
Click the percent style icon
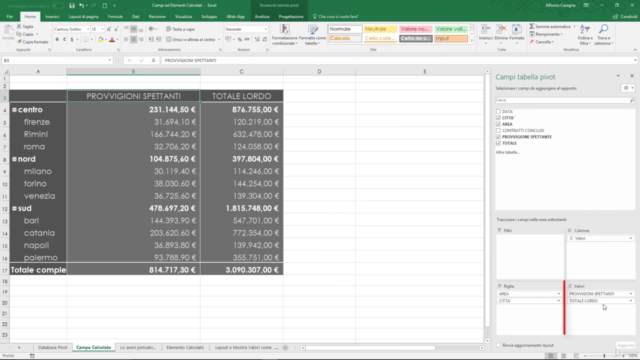(240, 40)
